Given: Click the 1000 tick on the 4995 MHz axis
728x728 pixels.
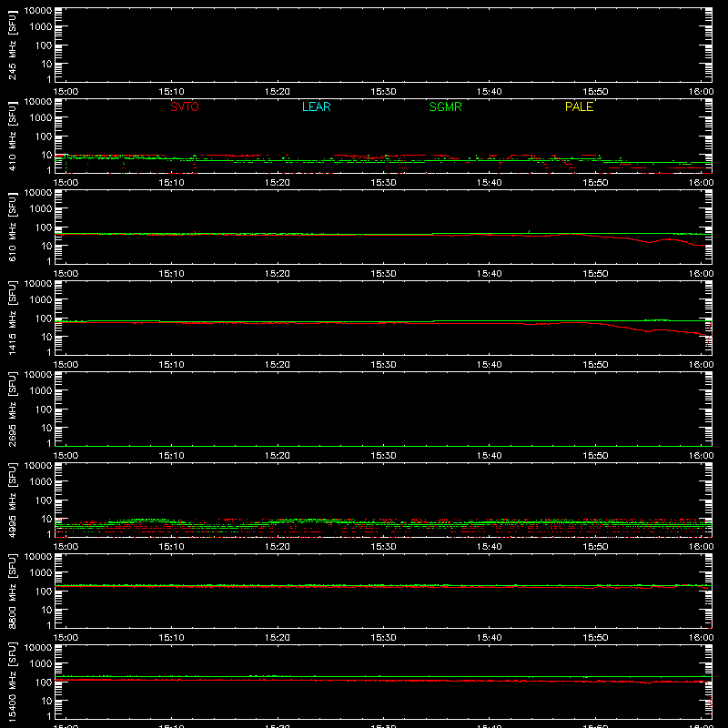Looking at the screenshot, I should click(x=41, y=482).
